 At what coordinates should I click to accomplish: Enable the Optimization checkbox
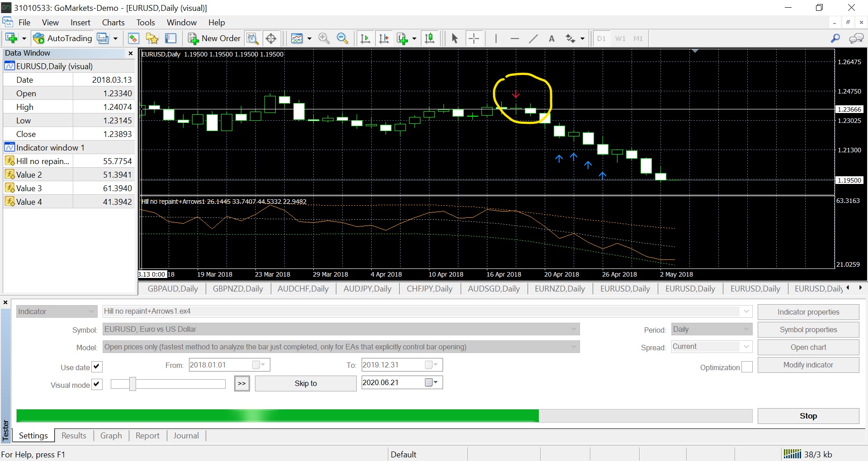(x=747, y=367)
